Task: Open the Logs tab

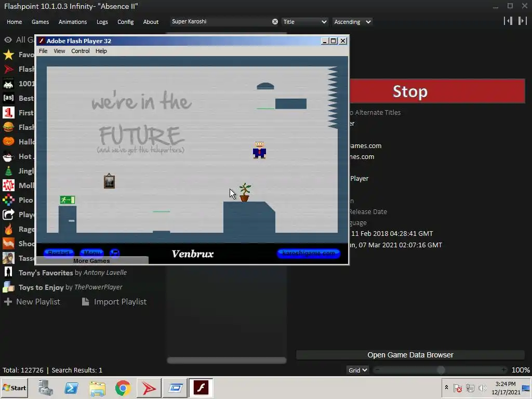Action: (102, 22)
